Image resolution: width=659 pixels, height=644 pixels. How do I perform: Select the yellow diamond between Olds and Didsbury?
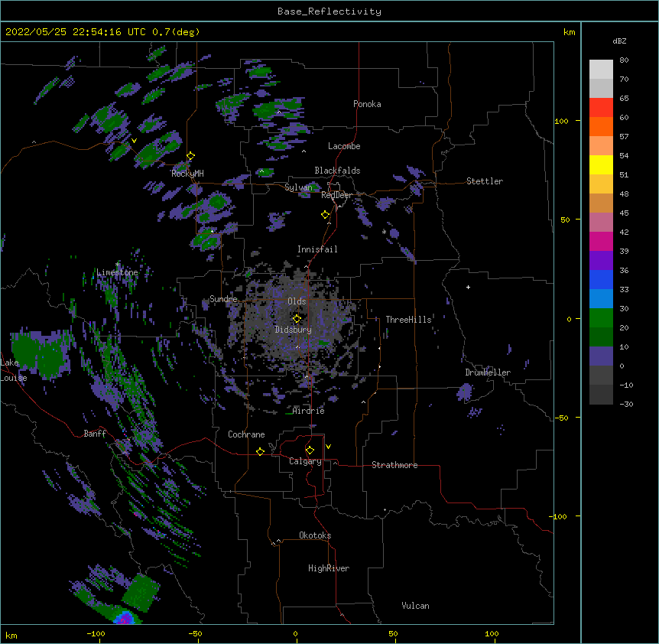[297, 319]
